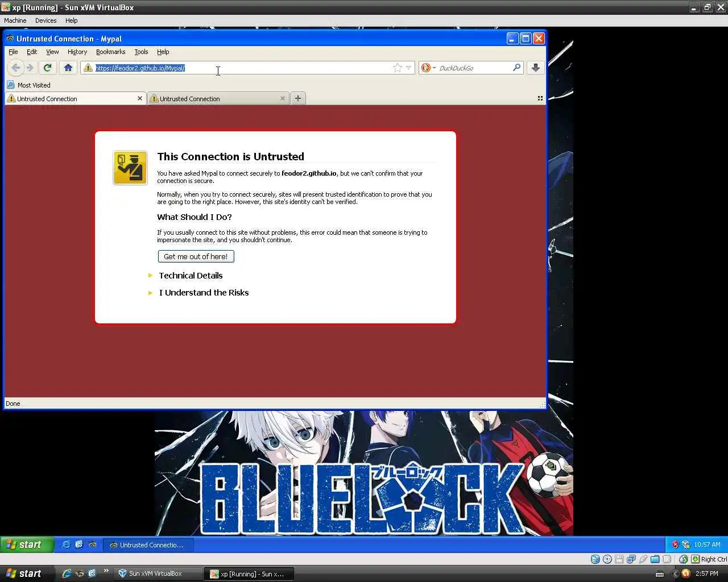This screenshot has height=582, width=728.
Task: Expand host quick launch chevron overflow
Action: [106, 571]
